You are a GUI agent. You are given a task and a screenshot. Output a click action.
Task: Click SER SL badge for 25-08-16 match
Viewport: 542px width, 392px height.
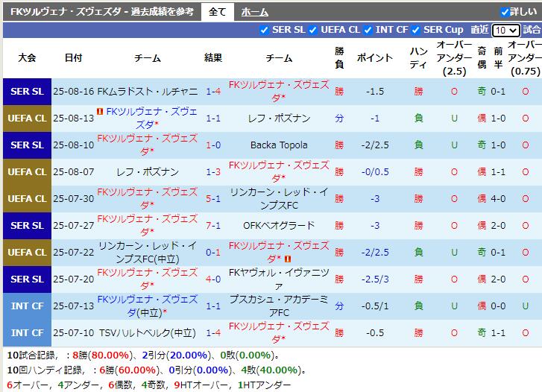[x=28, y=92]
